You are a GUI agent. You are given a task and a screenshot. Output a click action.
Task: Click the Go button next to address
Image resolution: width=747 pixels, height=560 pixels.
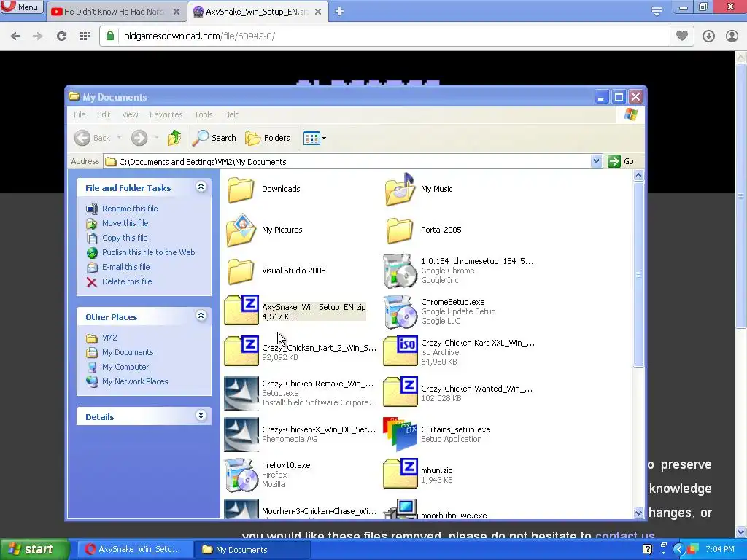tap(621, 161)
